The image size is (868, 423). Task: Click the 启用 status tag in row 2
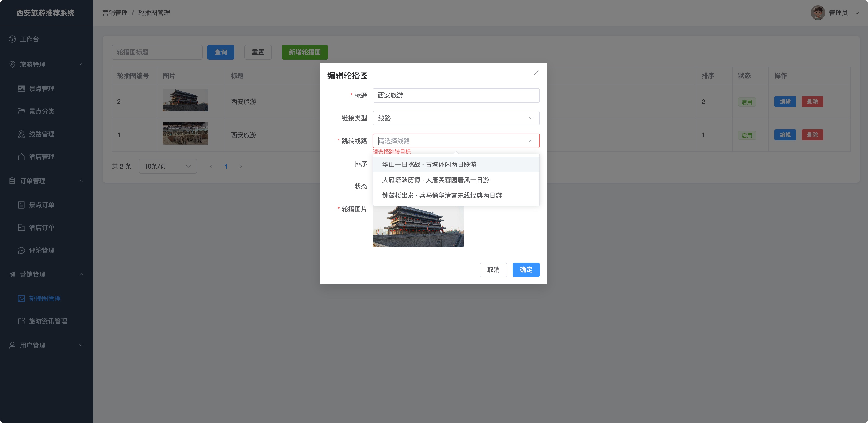[x=747, y=102]
